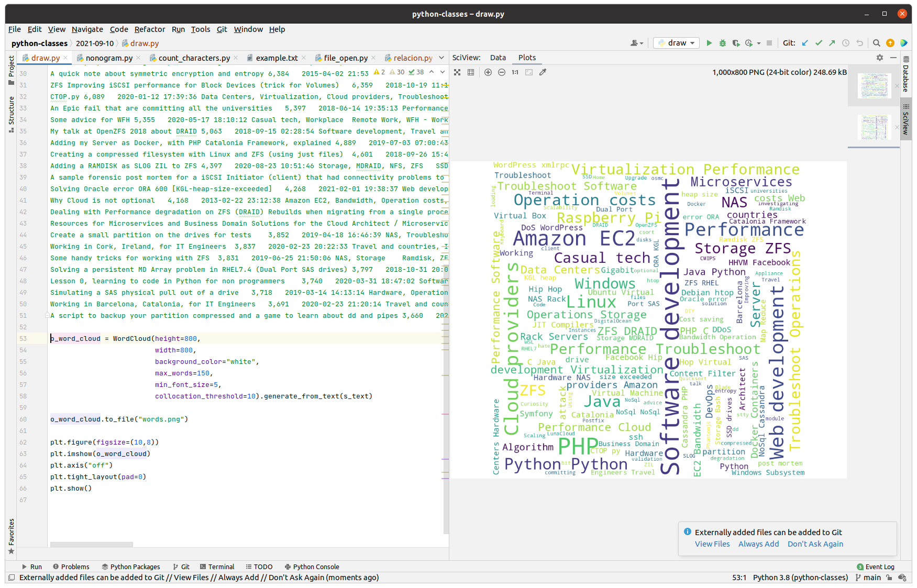
Task: Select the second plot thumbnail
Action: [874, 127]
